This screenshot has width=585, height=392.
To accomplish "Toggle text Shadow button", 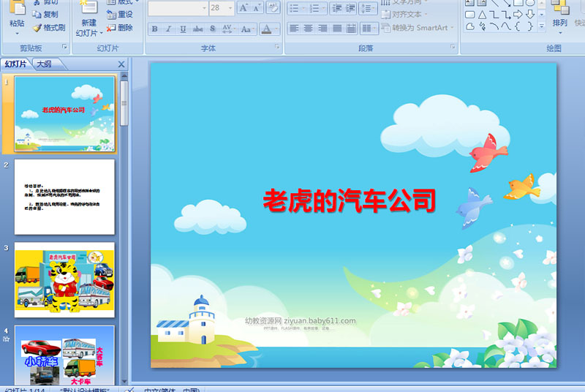I will coord(212,29).
